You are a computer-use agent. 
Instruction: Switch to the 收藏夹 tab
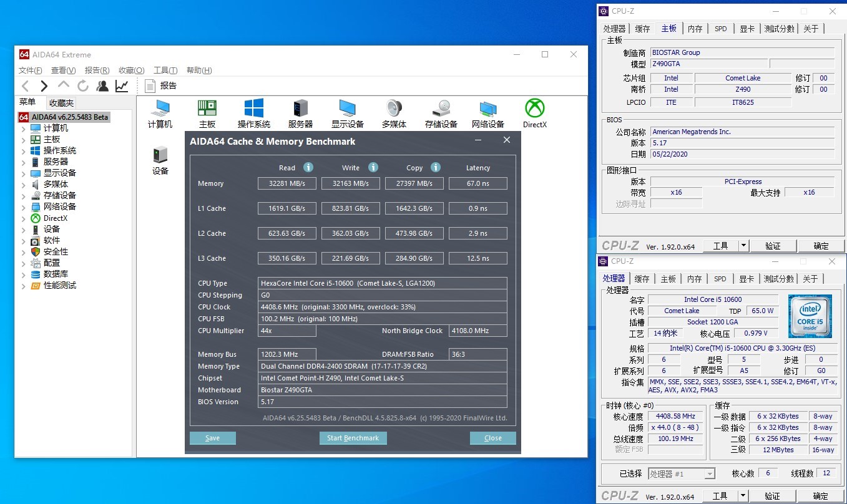[61, 103]
